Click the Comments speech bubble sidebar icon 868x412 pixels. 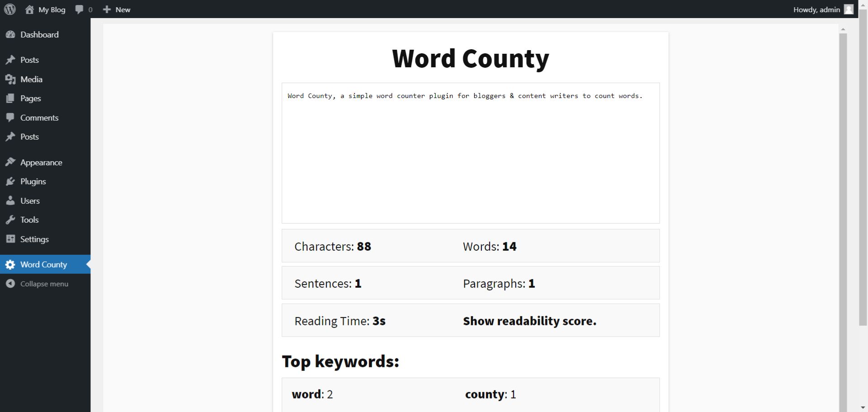10,118
